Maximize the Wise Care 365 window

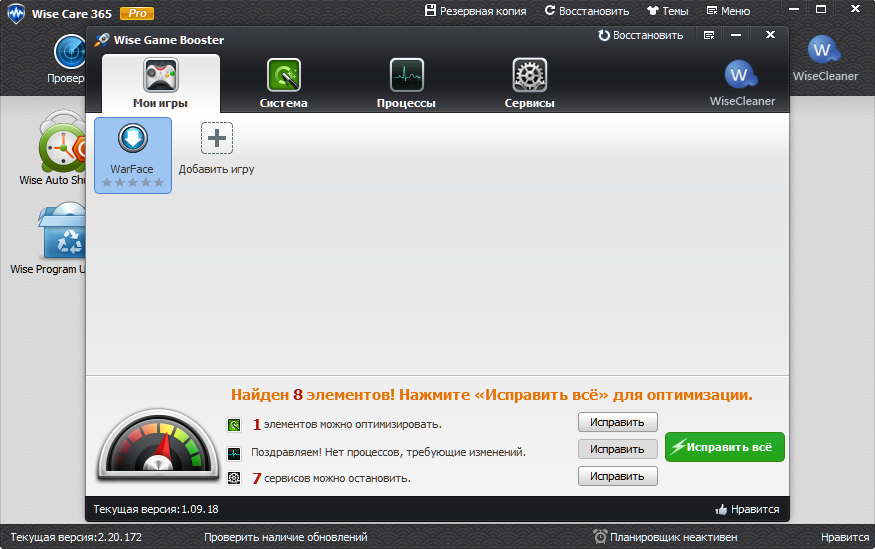tap(821, 9)
